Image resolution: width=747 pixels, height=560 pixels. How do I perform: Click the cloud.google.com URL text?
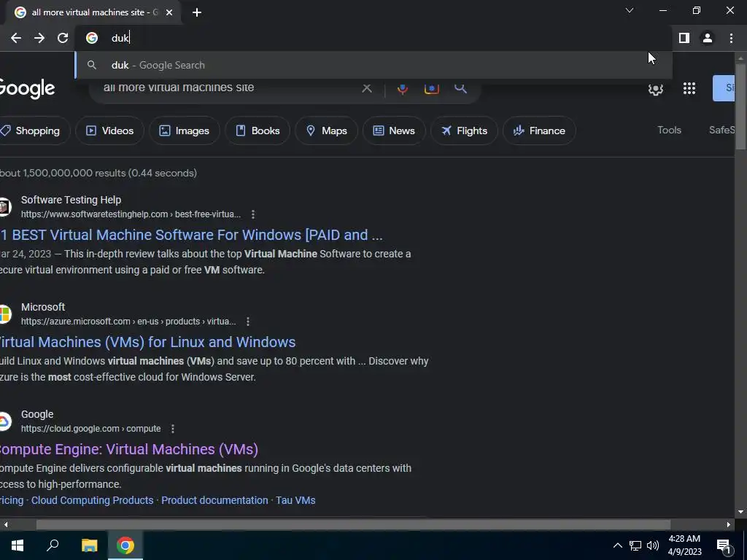(90, 429)
